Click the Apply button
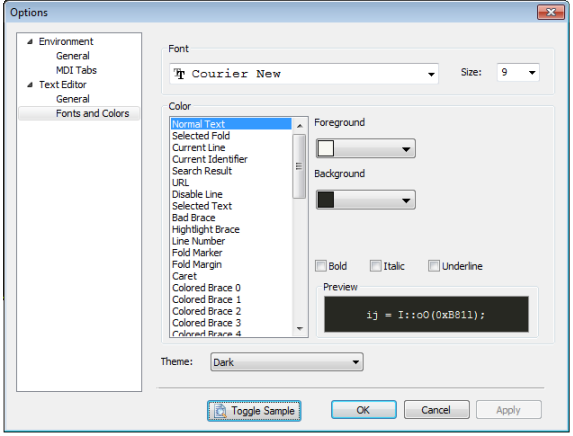 pos(508,410)
